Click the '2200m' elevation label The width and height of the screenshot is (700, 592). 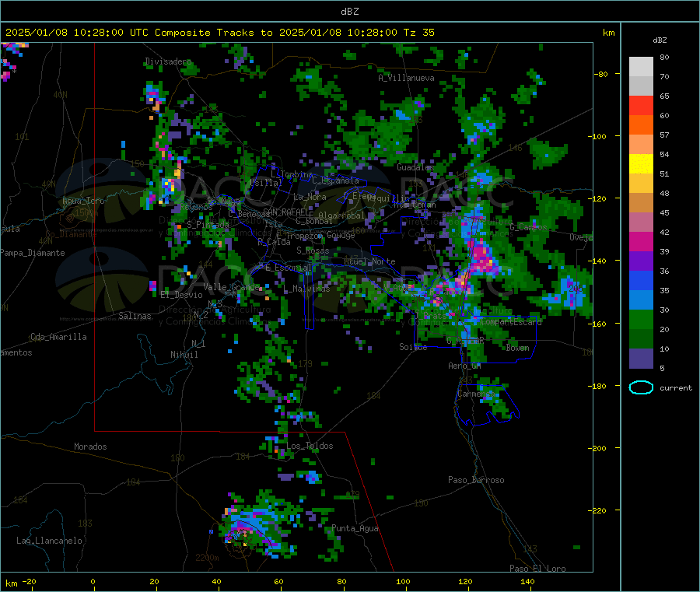tap(207, 558)
